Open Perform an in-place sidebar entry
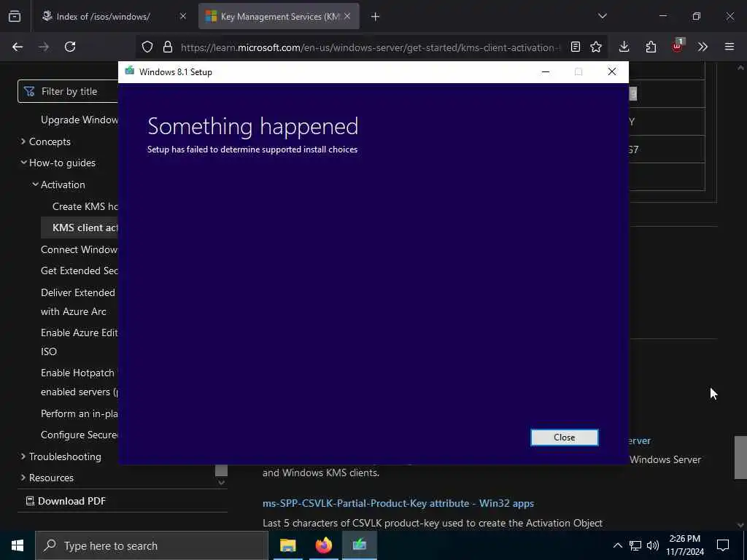This screenshot has height=560, width=747. tap(80, 413)
